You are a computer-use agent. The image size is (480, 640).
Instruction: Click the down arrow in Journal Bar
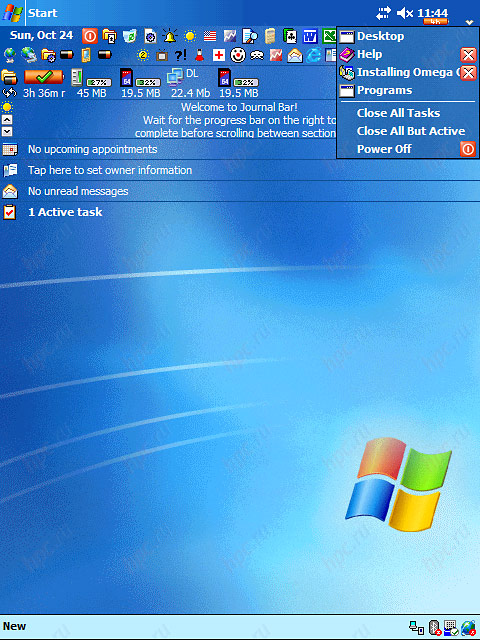pyautogui.click(x=7, y=131)
